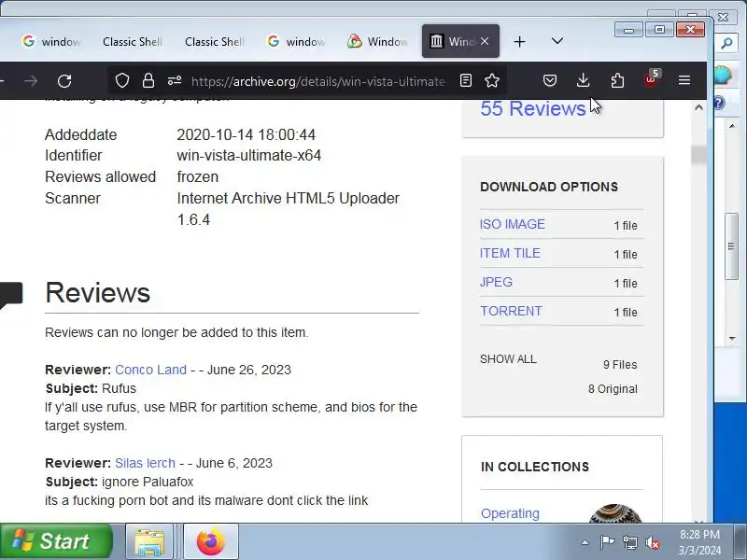The image size is (747, 560).
Task: Click the reviews speech bubble icon
Action: (11, 295)
